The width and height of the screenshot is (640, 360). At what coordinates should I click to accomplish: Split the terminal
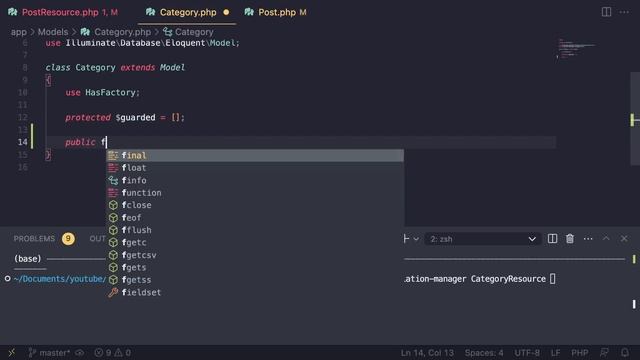552,239
